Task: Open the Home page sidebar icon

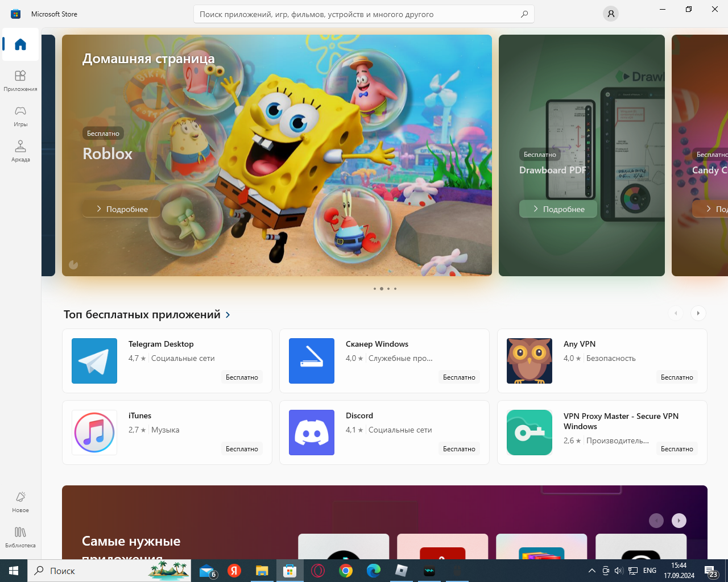Action: [x=20, y=44]
